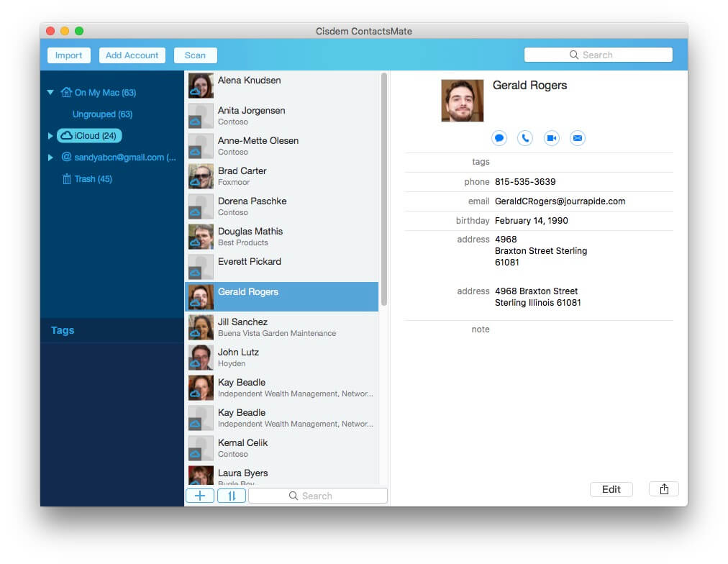The height and width of the screenshot is (564, 728).
Task: Email Gerald Rogers via envelope icon
Action: click(x=578, y=138)
